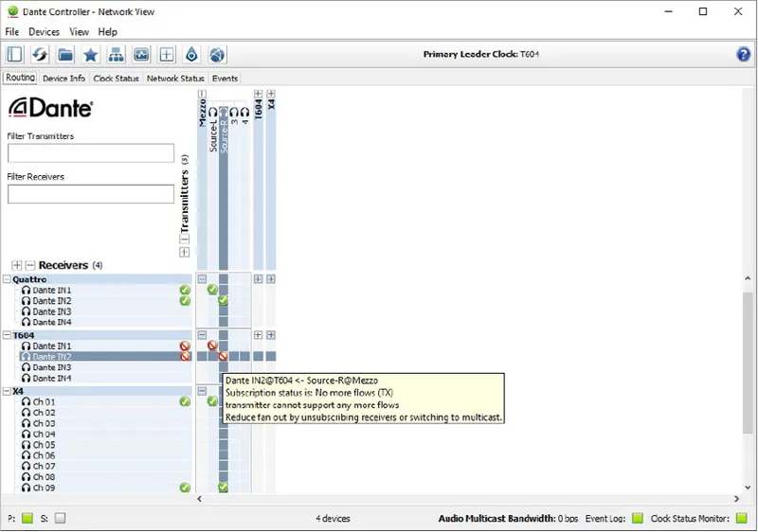Image resolution: width=758 pixels, height=532 pixels.
Task: Click the boxed plus toolbar icon
Action: pyautogui.click(x=167, y=55)
